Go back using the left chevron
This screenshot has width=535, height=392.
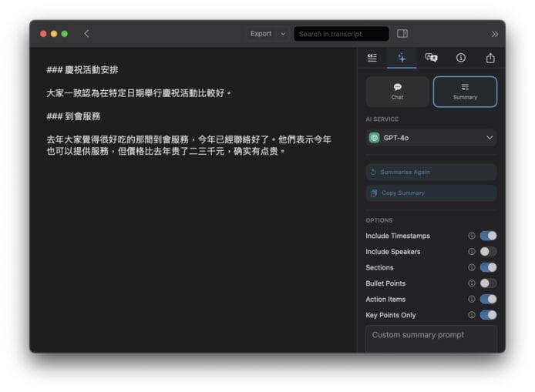[86, 34]
